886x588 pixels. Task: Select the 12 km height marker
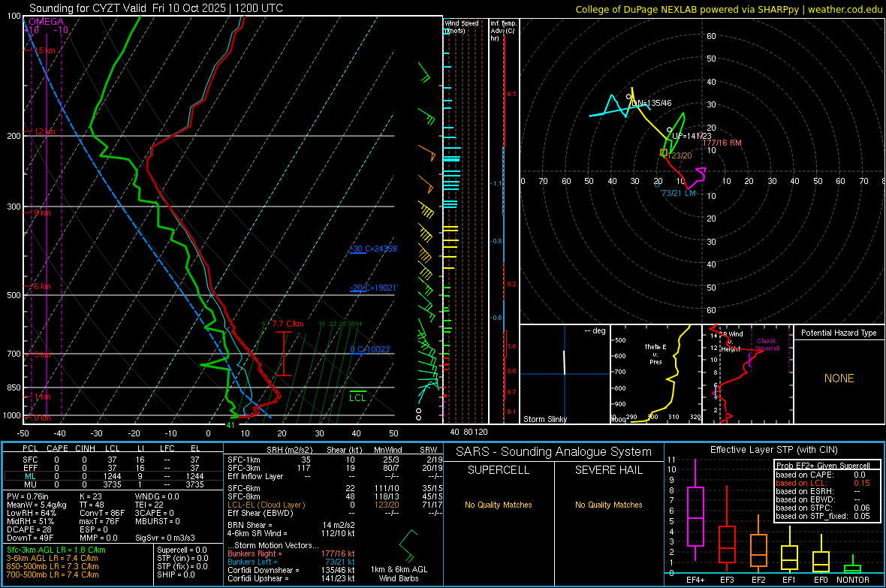coord(44,131)
